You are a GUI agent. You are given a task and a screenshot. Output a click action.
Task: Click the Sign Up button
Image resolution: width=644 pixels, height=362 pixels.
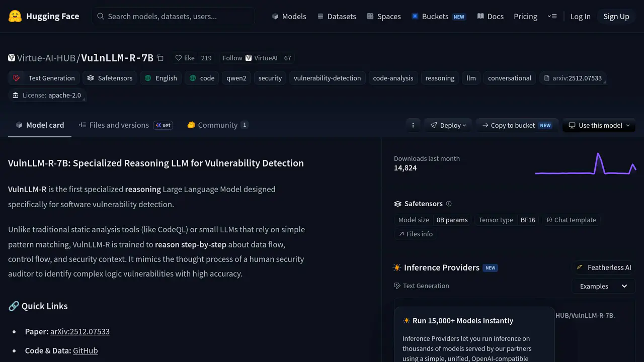click(x=616, y=16)
